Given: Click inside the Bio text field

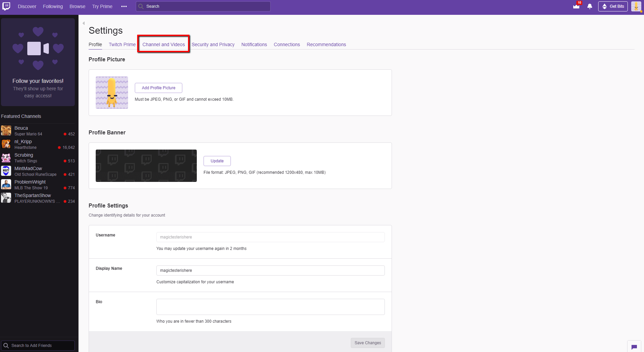Looking at the screenshot, I should pos(270,307).
